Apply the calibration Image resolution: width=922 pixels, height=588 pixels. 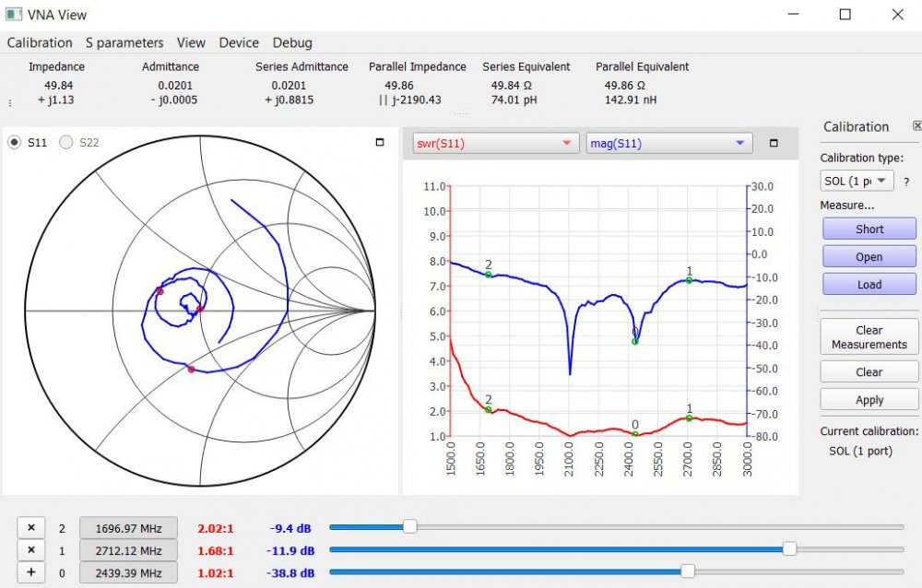coord(869,400)
